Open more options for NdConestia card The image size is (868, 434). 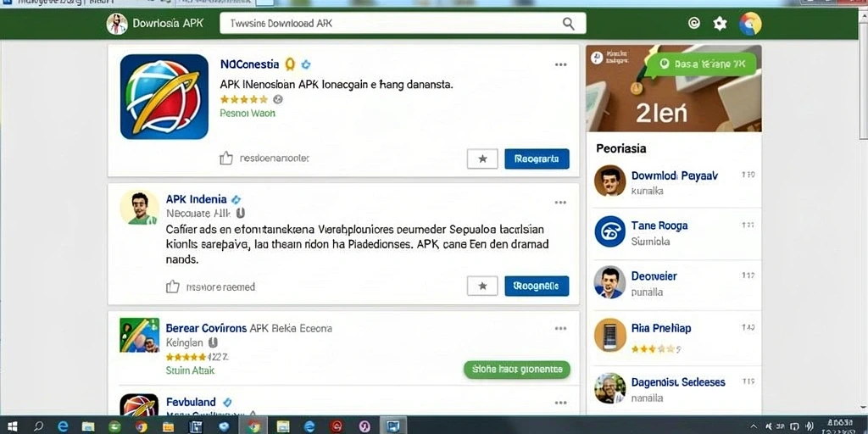tap(561, 64)
